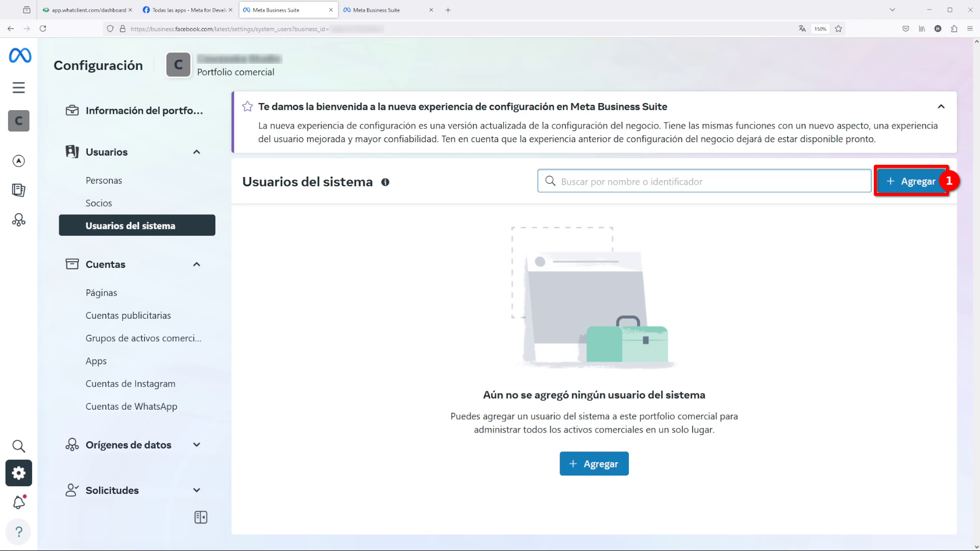Switch to the last Meta Business Suite tab
Screen dimensions: 980x551
pos(388,10)
